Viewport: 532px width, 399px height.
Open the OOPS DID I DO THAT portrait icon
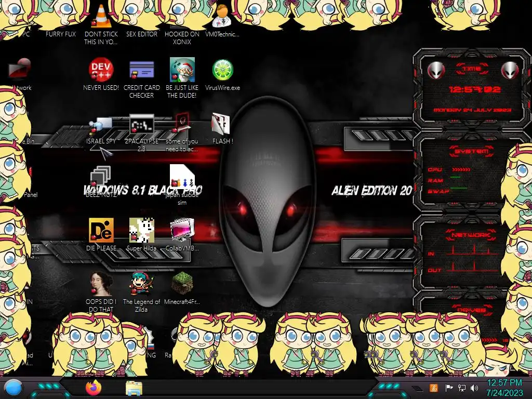(101, 283)
